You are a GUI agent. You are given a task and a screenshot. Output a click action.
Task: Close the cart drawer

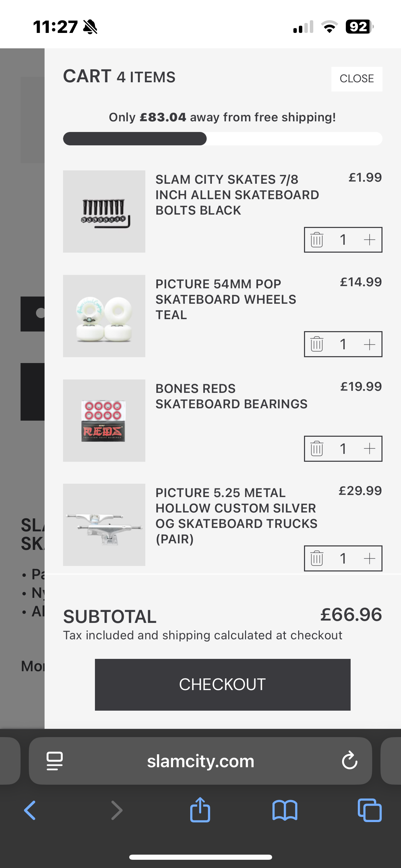(356, 79)
